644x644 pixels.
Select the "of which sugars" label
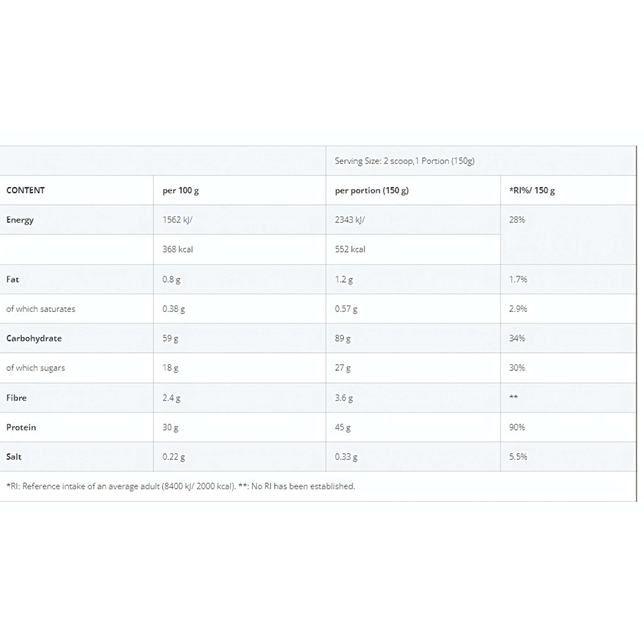[x=35, y=368]
